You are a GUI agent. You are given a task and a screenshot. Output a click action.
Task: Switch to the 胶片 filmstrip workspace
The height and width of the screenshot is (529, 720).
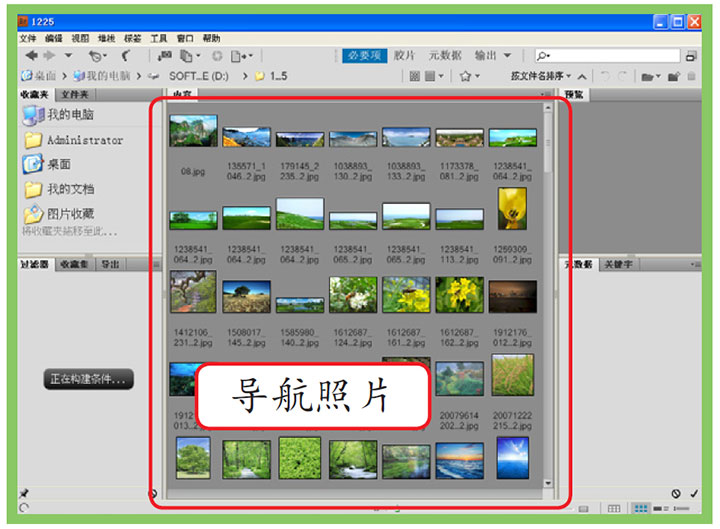404,56
